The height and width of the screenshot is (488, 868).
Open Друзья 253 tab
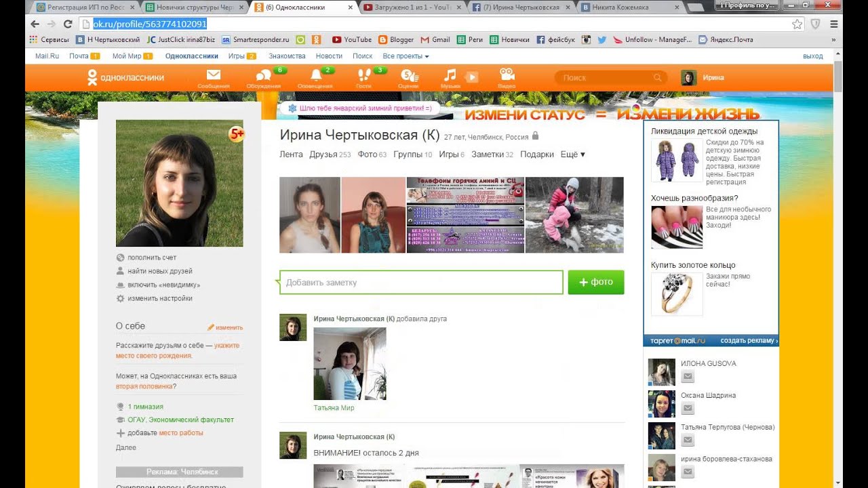[x=330, y=155]
